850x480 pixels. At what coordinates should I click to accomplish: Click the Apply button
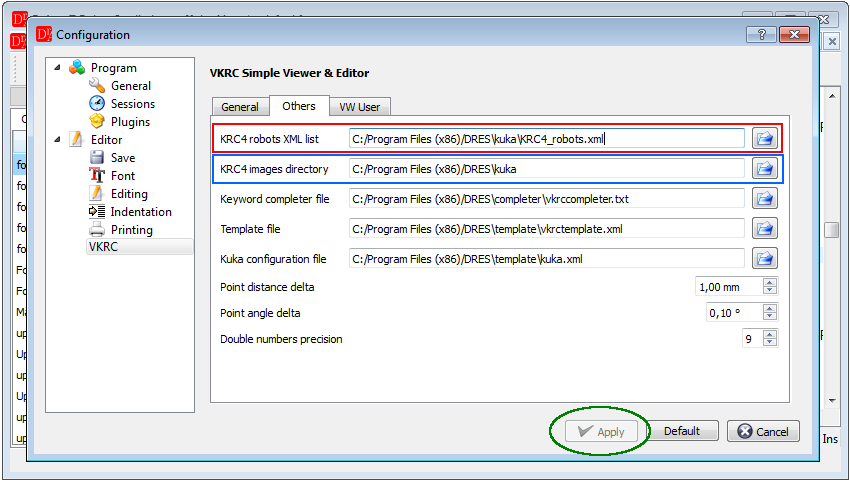(x=600, y=432)
